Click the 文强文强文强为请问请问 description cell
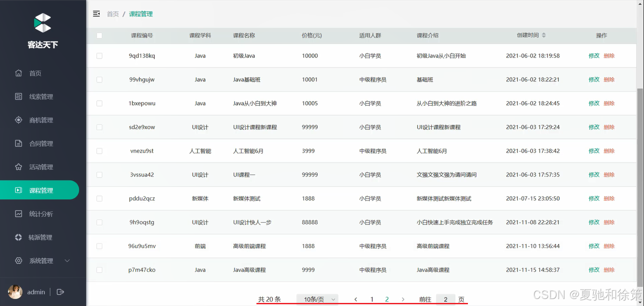Viewport: 644px width, 306px height. (447, 175)
